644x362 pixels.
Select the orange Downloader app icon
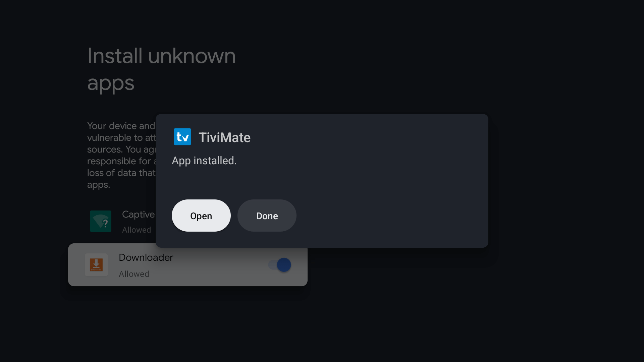pos(96,265)
